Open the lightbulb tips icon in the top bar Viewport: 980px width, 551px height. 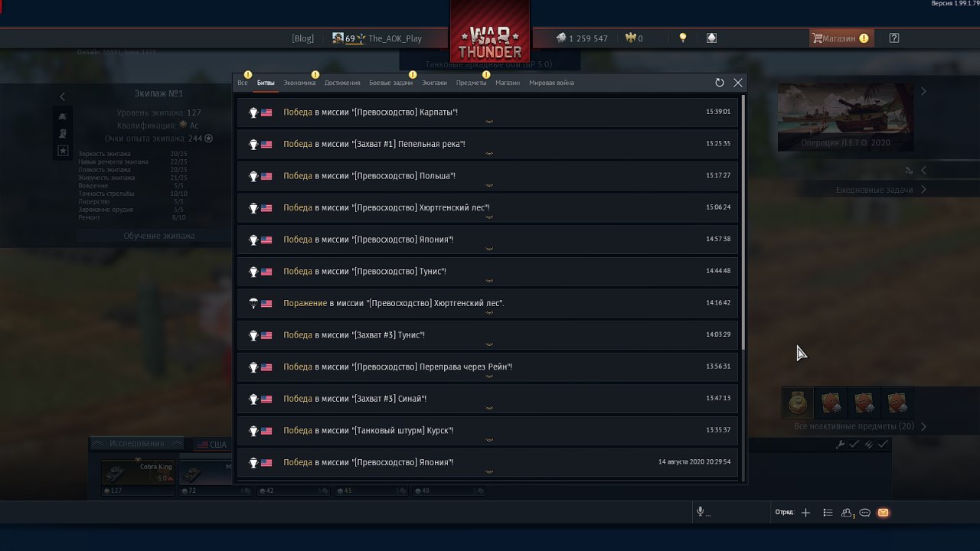pyautogui.click(x=683, y=38)
